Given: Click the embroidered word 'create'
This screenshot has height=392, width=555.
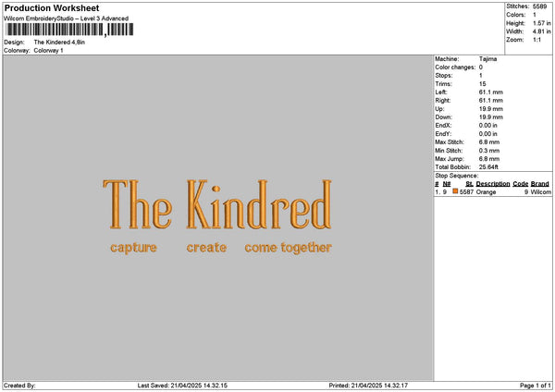Looking at the screenshot, I should coord(206,247).
